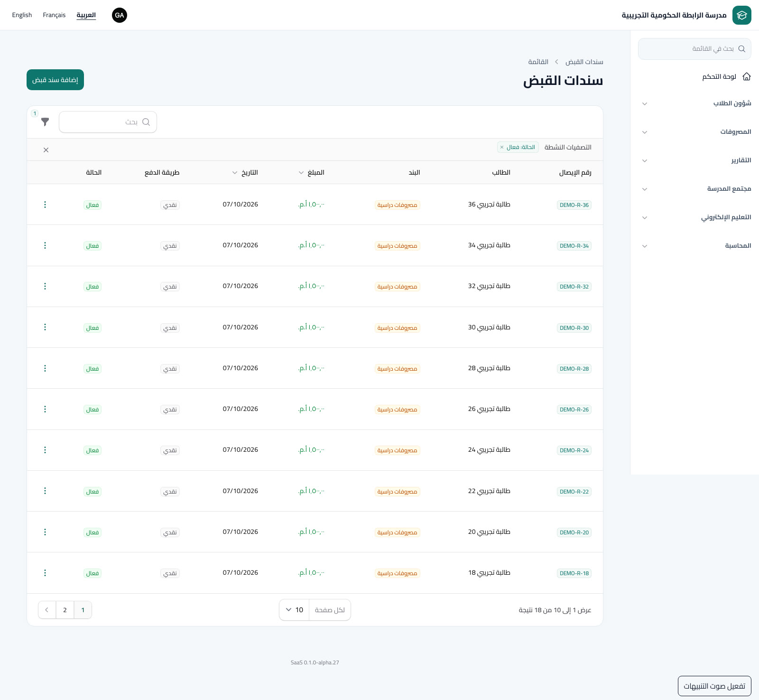Click the filter funnel icon

(x=45, y=122)
